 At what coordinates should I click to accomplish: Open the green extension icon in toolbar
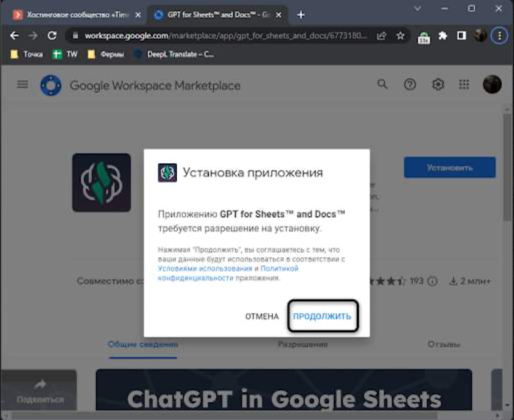[x=424, y=37]
